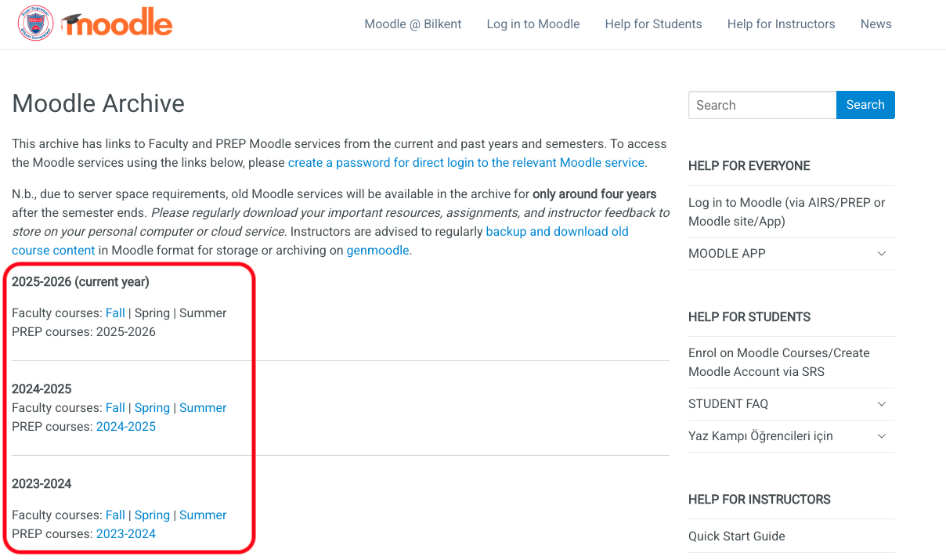
Task: Open 2025-2026 Fall faculty courses
Action: (115, 313)
